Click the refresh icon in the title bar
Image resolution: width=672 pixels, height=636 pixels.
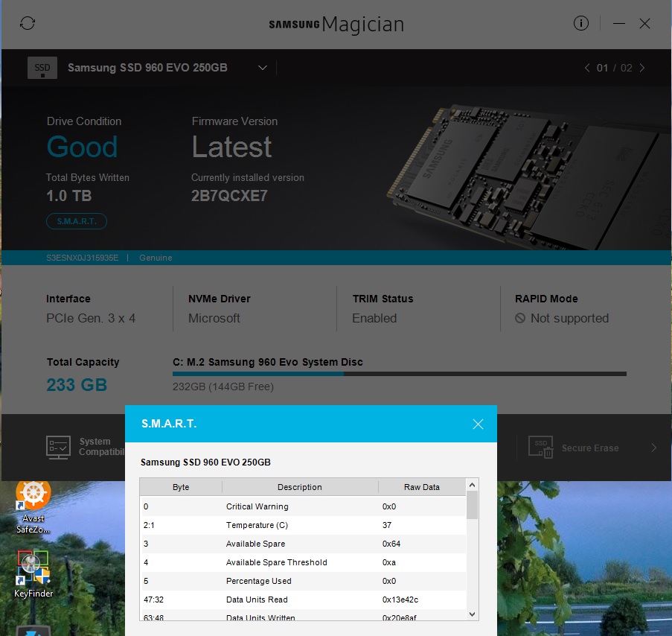point(28,23)
